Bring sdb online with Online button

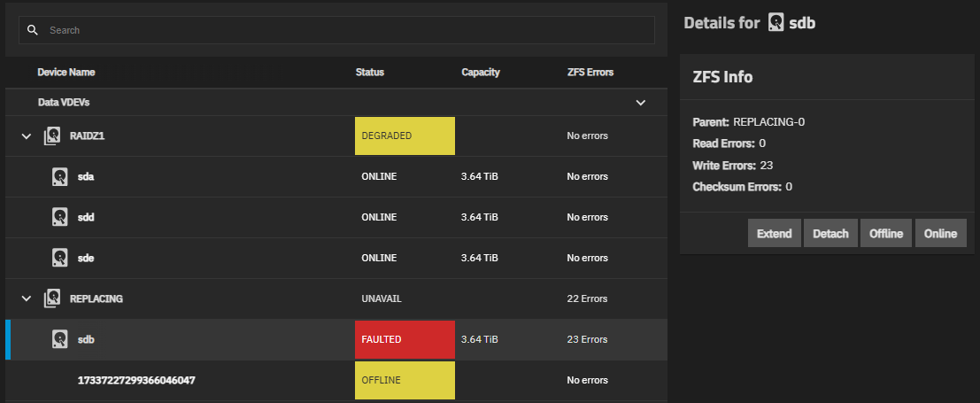pyautogui.click(x=940, y=234)
